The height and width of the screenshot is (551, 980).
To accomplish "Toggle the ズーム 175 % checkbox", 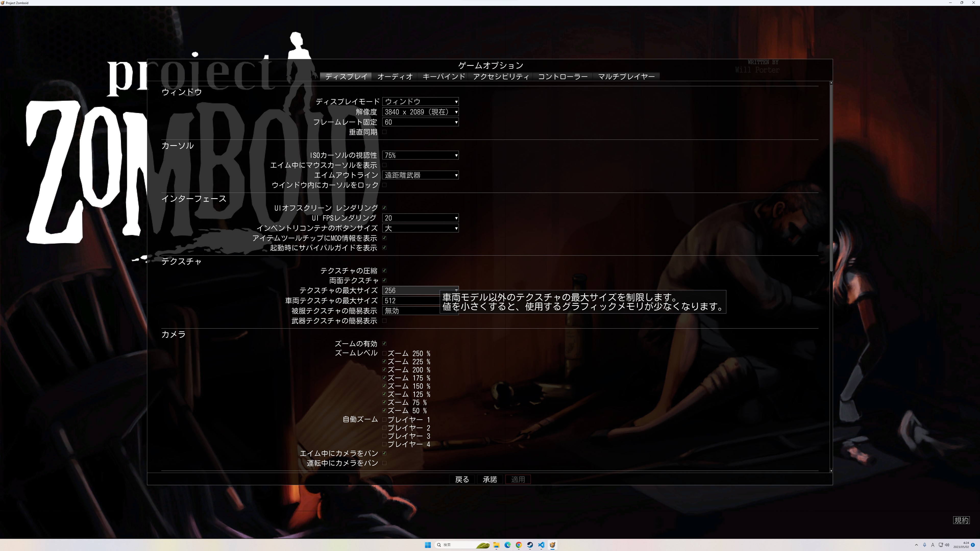I will tap(384, 378).
